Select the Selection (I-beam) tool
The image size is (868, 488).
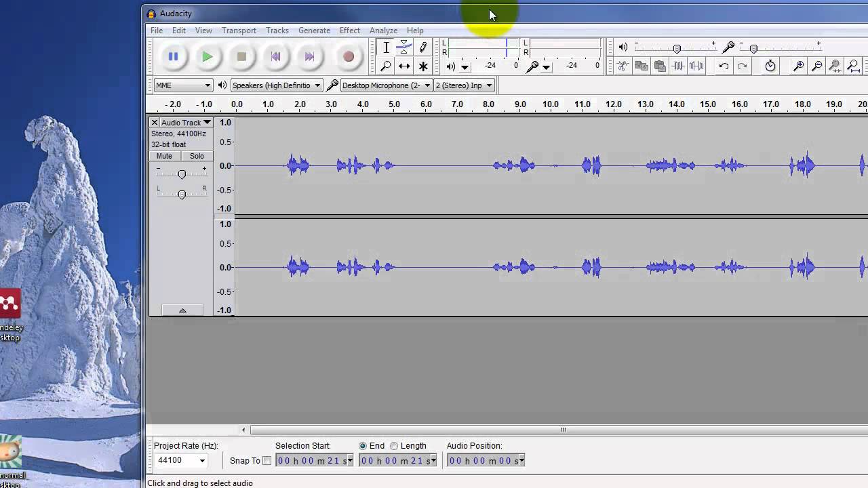386,47
